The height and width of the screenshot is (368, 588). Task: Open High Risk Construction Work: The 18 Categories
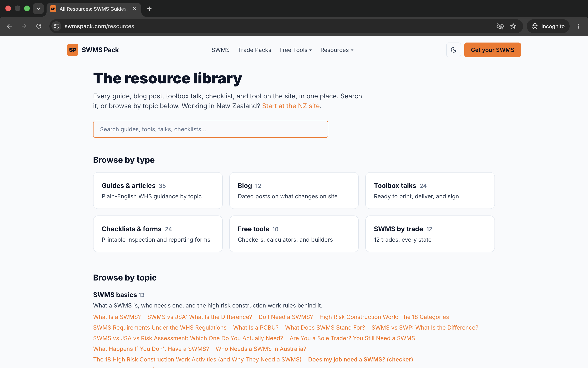click(384, 317)
